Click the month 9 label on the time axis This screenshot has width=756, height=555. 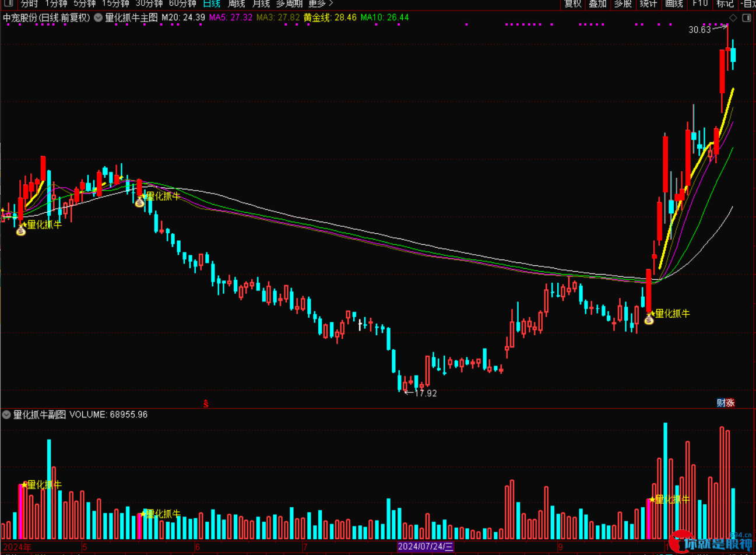[x=560, y=547]
